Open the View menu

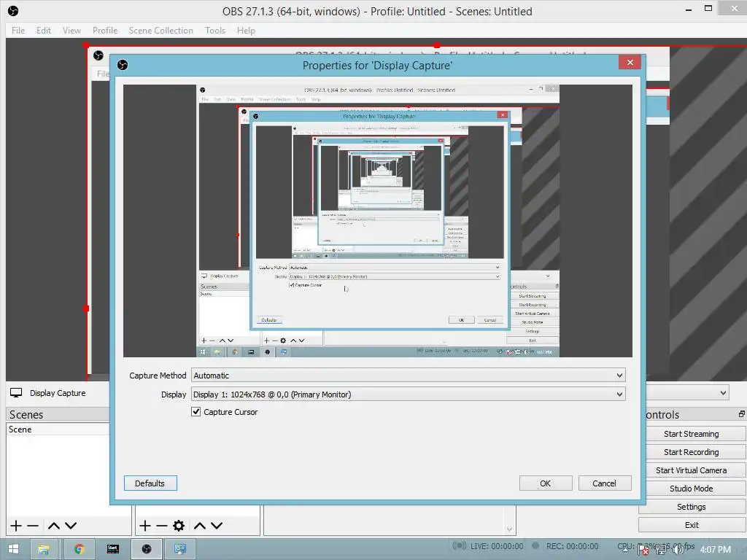tap(71, 31)
